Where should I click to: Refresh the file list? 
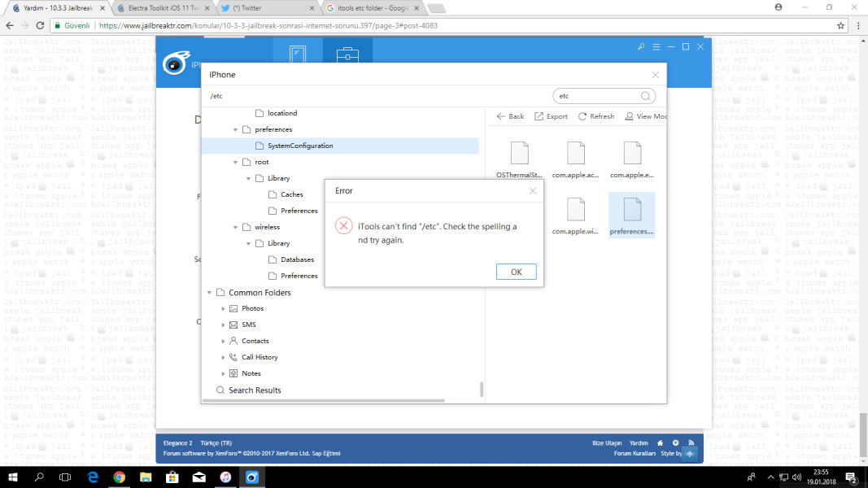(595, 116)
